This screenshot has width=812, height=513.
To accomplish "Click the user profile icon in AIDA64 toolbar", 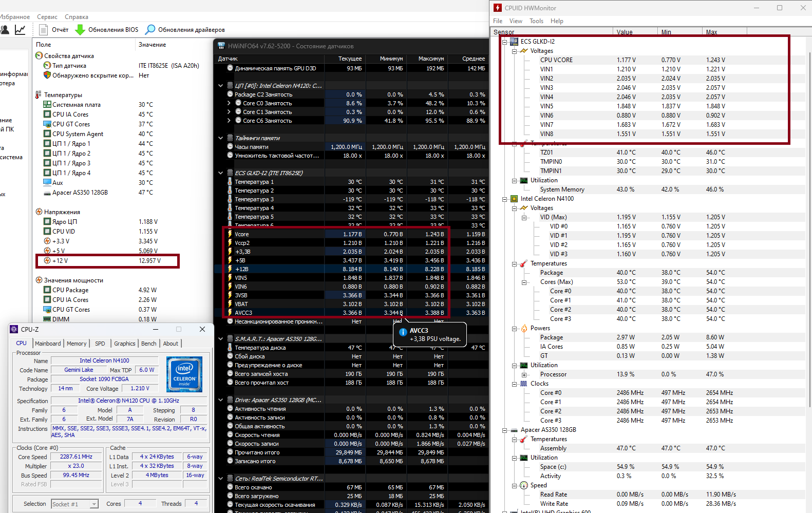I will pos(5,30).
